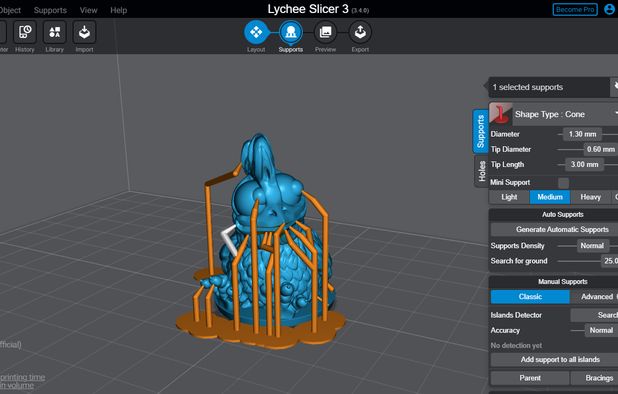Open the Preview step
The image size is (618, 394).
pos(325,32)
